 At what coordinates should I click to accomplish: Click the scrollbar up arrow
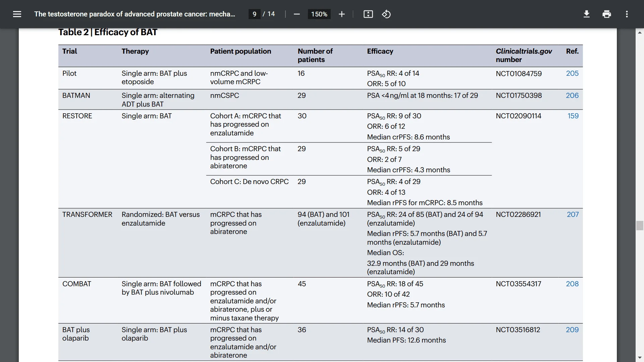640,33
